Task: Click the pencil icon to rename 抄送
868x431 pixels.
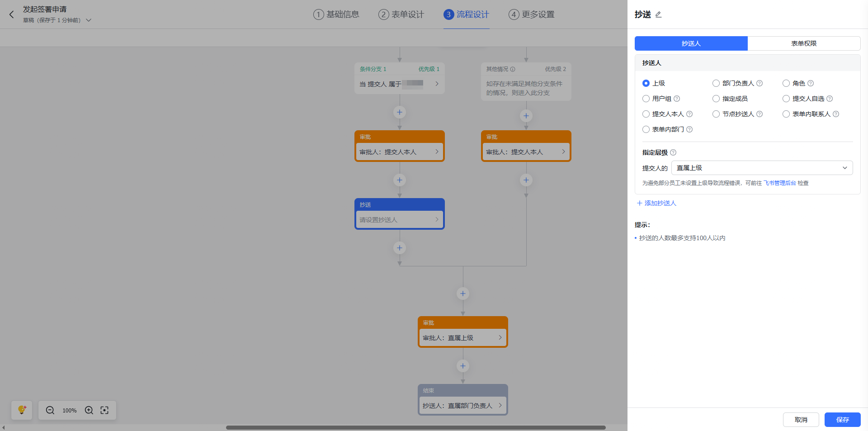Action: (658, 14)
